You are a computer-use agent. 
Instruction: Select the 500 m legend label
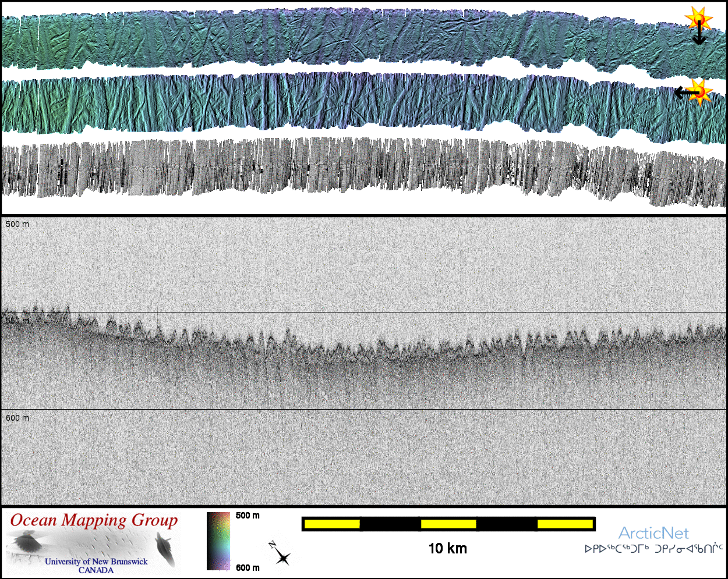[x=248, y=516]
